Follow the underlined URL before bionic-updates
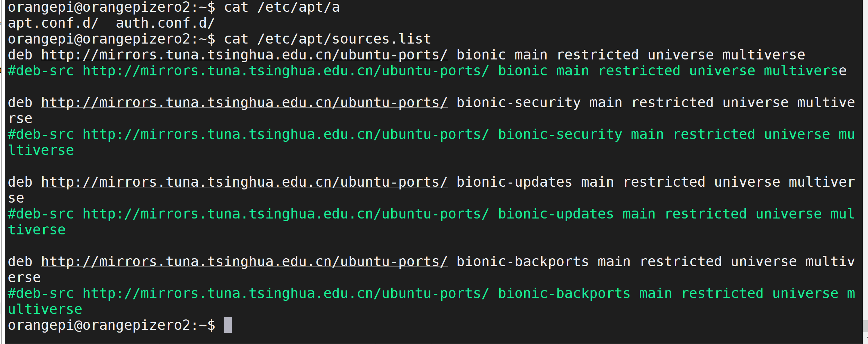 [x=244, y=182]
